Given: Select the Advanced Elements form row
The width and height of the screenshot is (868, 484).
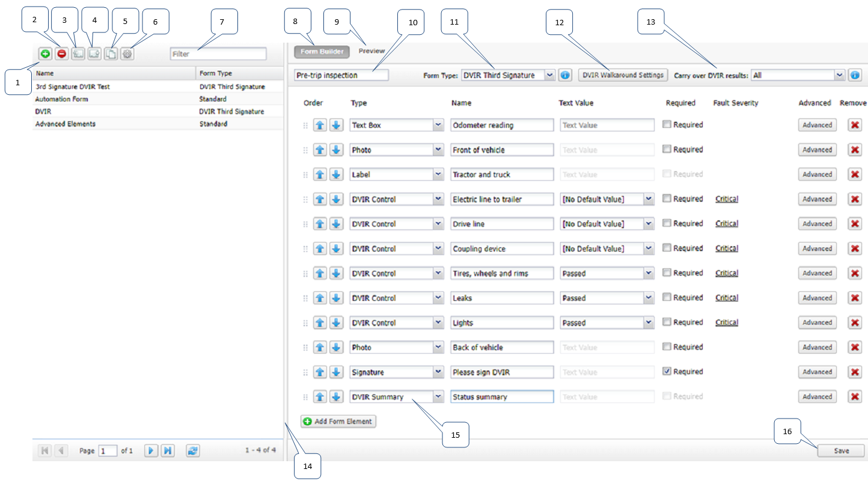Looking at the screenshot, I should tap(157, 124).
